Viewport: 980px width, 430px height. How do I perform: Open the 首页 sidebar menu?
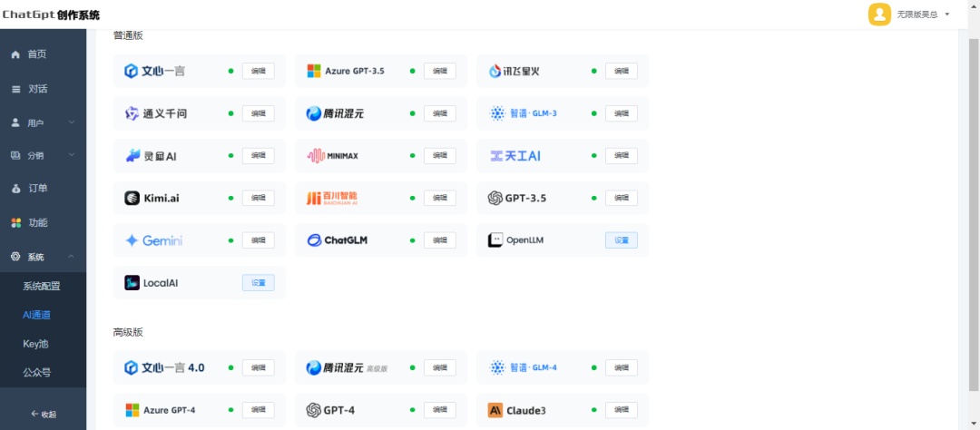tap(44, 54)
